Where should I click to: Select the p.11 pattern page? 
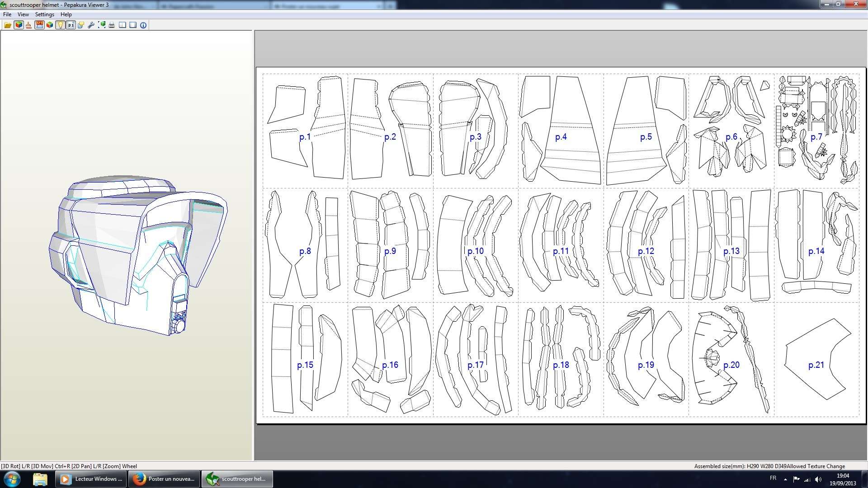coord(561,245)
